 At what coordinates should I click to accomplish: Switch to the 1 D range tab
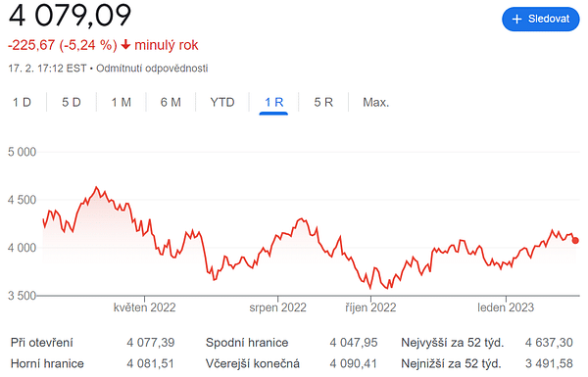tap(22, 102)
